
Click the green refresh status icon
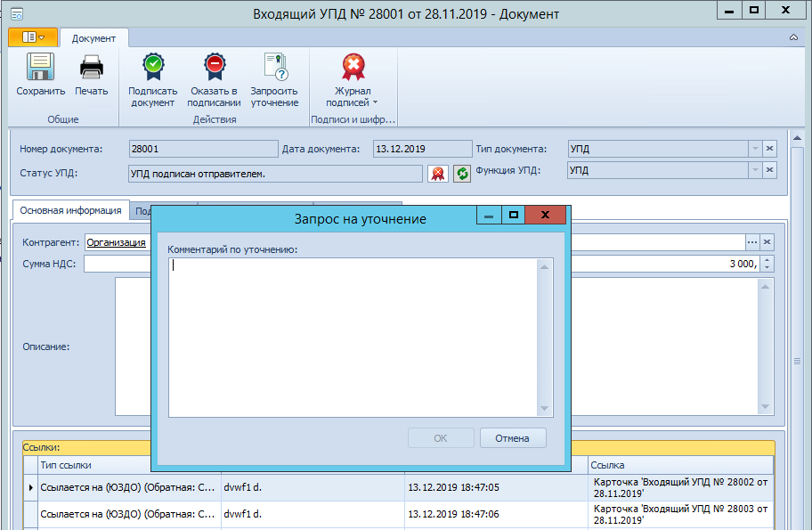click(462, 174)
